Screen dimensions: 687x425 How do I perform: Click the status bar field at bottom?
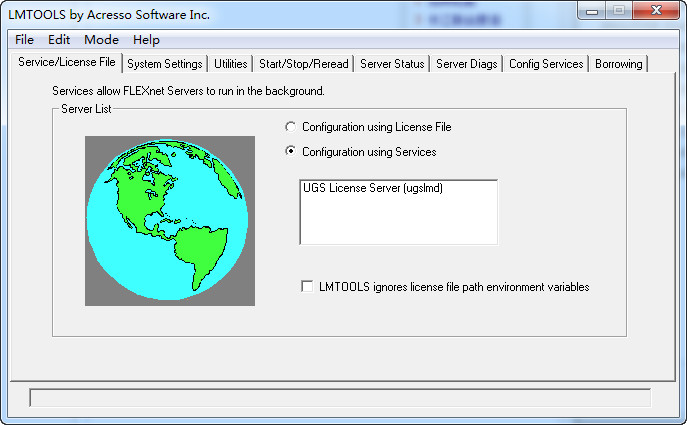click(x=340, y=398)
